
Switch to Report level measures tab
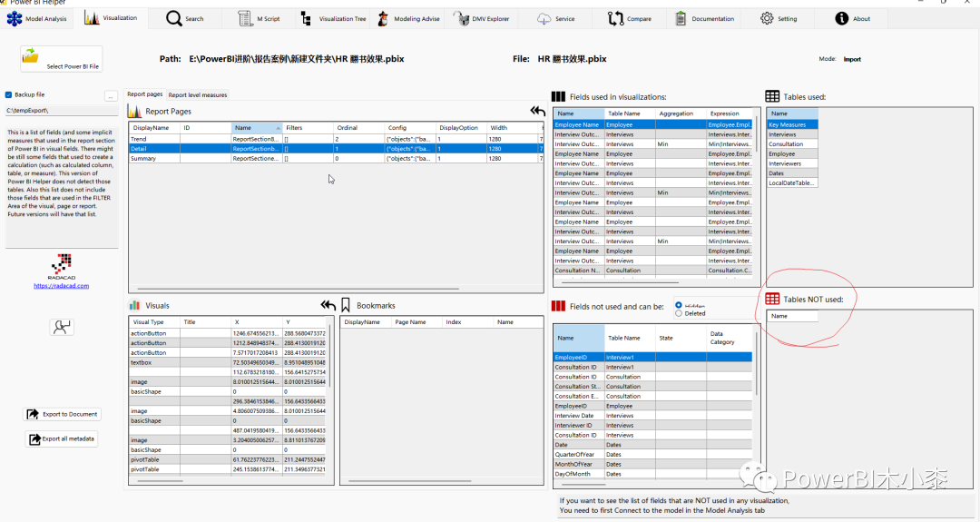pyautogui.click(x=198, y=95)
